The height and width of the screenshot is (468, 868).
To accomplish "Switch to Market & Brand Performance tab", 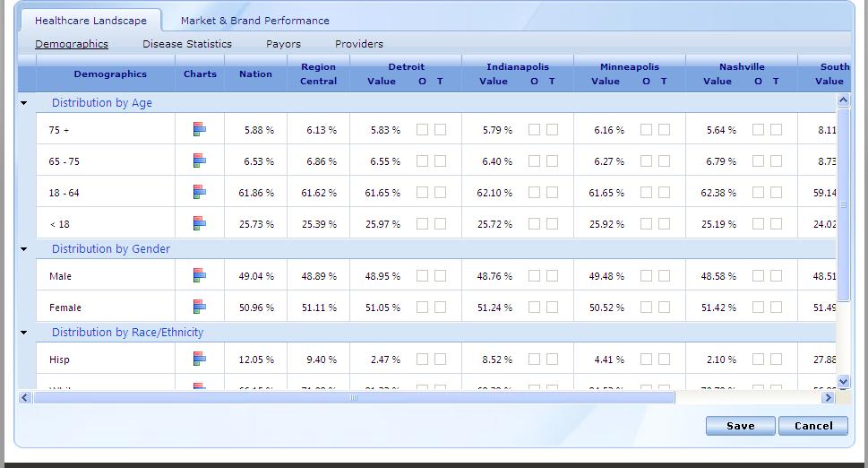I will click(254, 21).
